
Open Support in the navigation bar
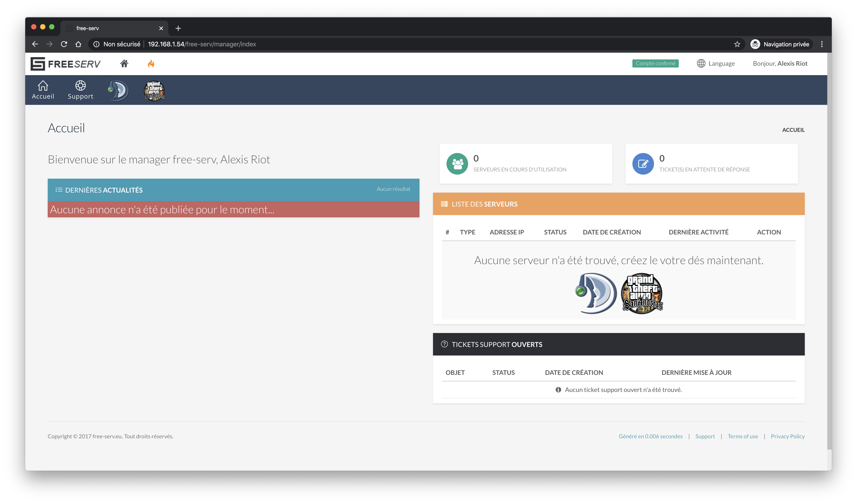point(80,90)
